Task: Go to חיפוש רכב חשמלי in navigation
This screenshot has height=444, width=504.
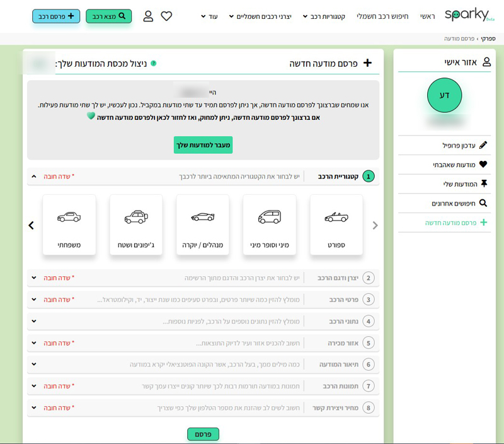Action: (x=383, y=16)
